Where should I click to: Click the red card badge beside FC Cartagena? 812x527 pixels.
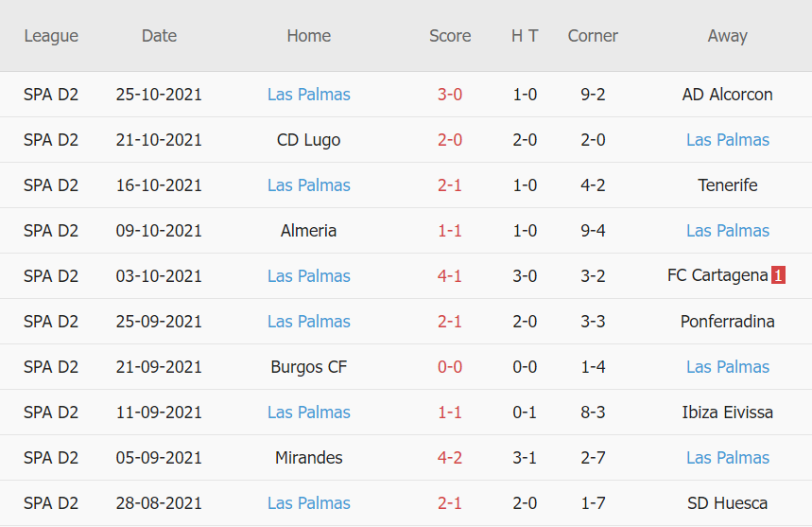(778, 276)
